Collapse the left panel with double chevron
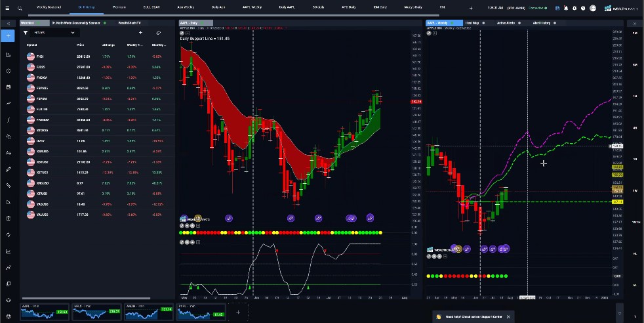 (x=9, y=24)
